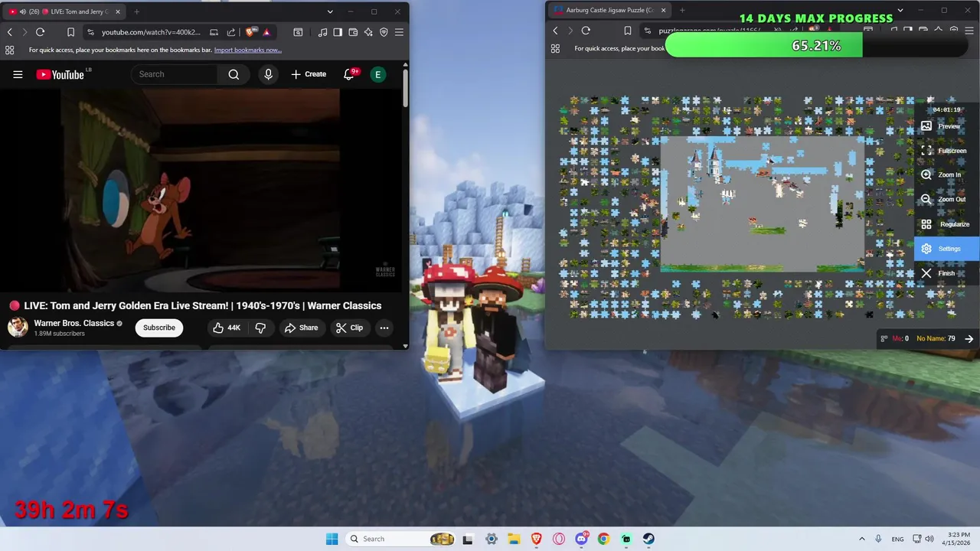The height and width of the screenshot is (551, 980).
Task: Open the browser main menu in YouTube window
Action: (399, 32)
